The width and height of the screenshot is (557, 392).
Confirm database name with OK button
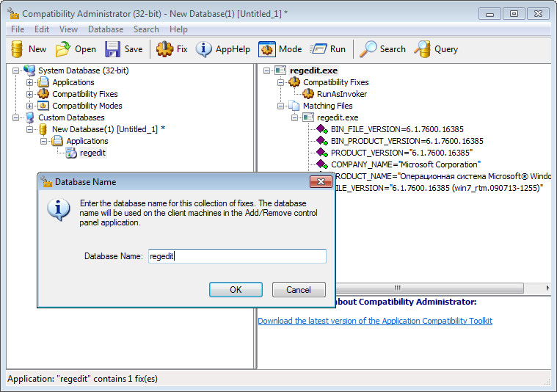click(x=236, y=290)
